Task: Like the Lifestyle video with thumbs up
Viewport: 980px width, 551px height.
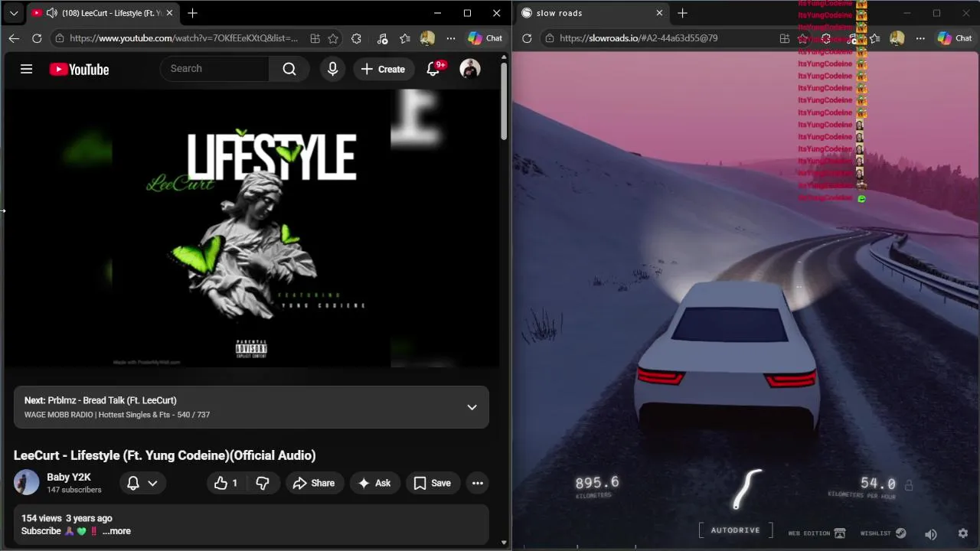Action: 226,483
